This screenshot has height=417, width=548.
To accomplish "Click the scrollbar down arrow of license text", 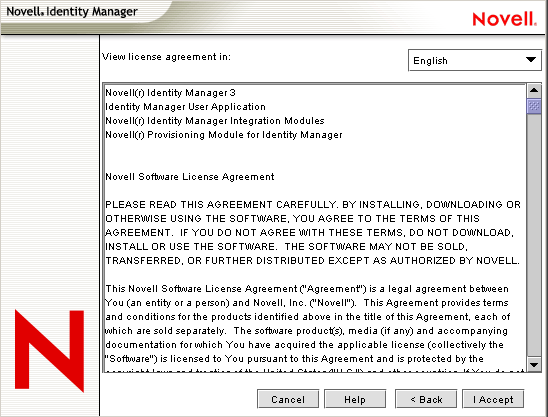I will pyautogui.click(x=534, y=365).
